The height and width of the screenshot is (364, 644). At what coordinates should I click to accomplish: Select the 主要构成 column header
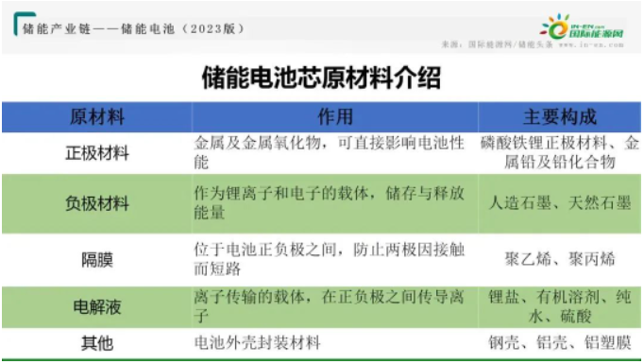click(x=560, y=117)
